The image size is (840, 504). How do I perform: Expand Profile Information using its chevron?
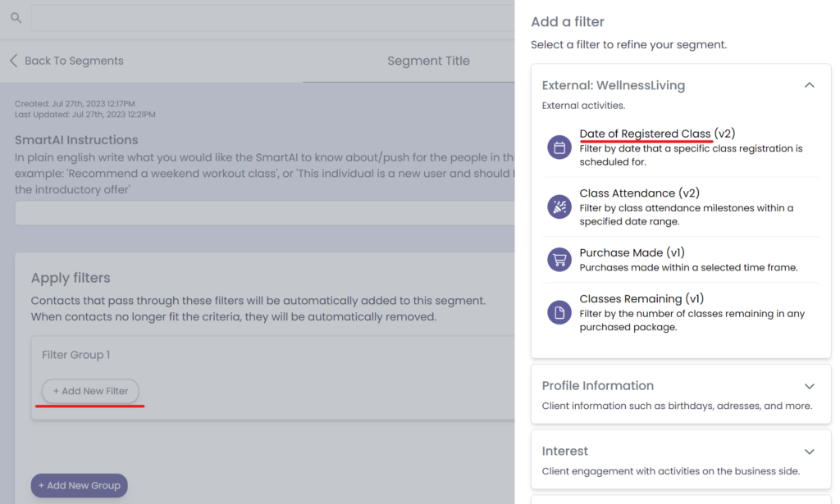coord(809,386)
